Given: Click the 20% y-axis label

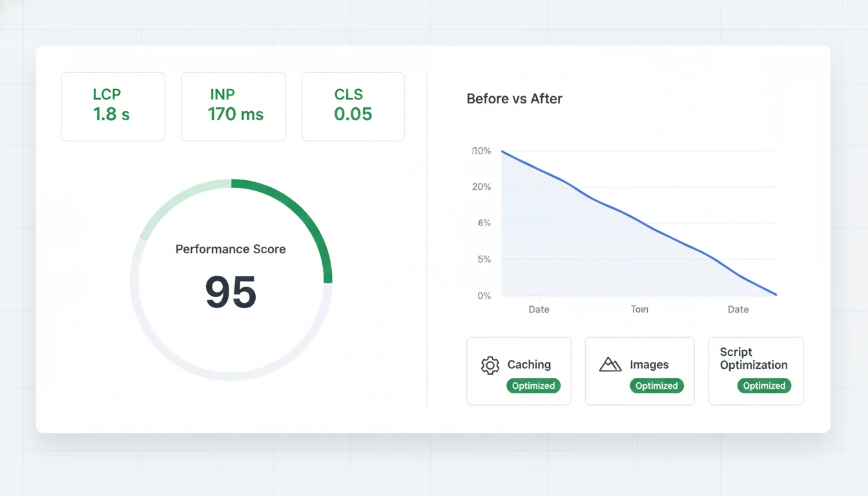Looking at the screenshot, I should coord(482,187).
